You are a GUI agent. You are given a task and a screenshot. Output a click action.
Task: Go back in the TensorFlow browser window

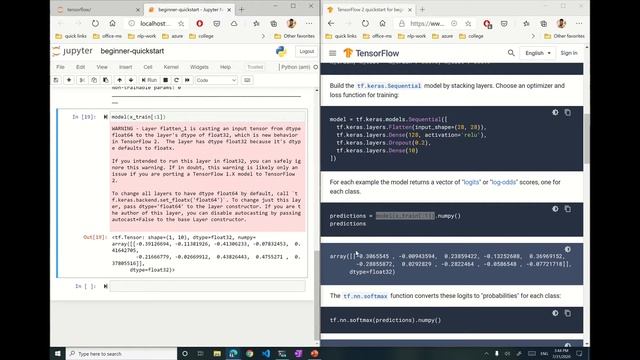331,24
